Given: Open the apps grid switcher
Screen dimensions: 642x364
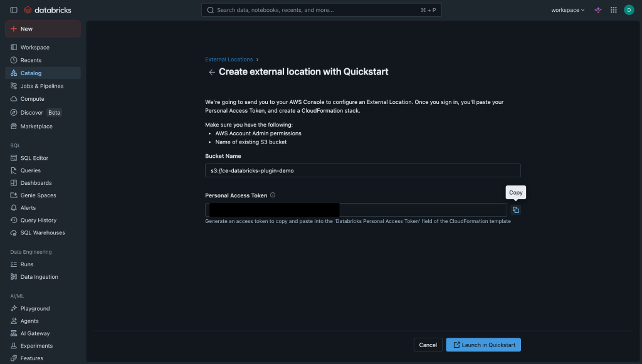Looking at the screenshot, I should coord(613,10).
